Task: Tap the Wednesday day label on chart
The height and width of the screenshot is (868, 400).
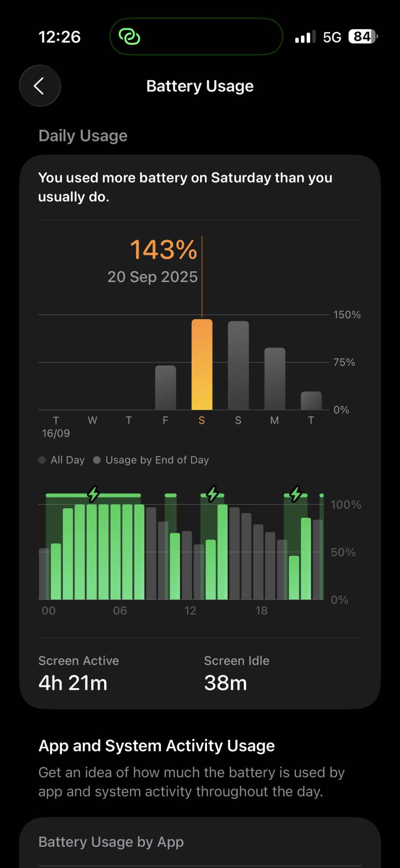Action: click(x=92, y=420)
